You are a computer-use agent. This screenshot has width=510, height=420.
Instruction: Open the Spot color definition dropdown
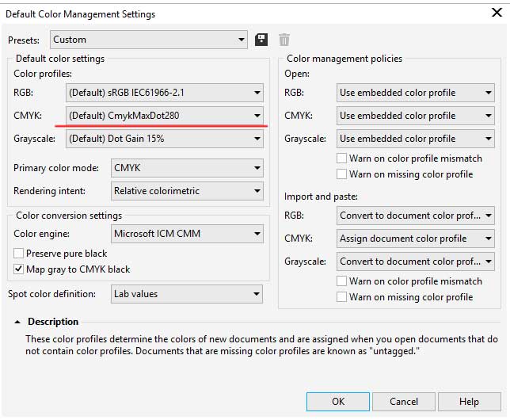tap(187, 294)
